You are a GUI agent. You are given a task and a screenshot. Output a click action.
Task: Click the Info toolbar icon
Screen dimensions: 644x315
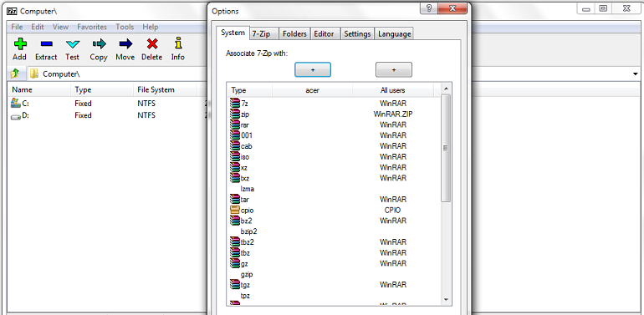(178, 43)
